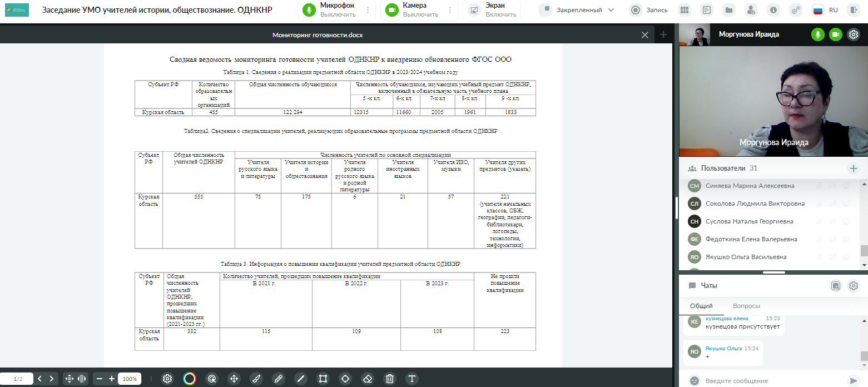
Task: Open the Закрепленный layout dropdown
Action: pos(578,10)
